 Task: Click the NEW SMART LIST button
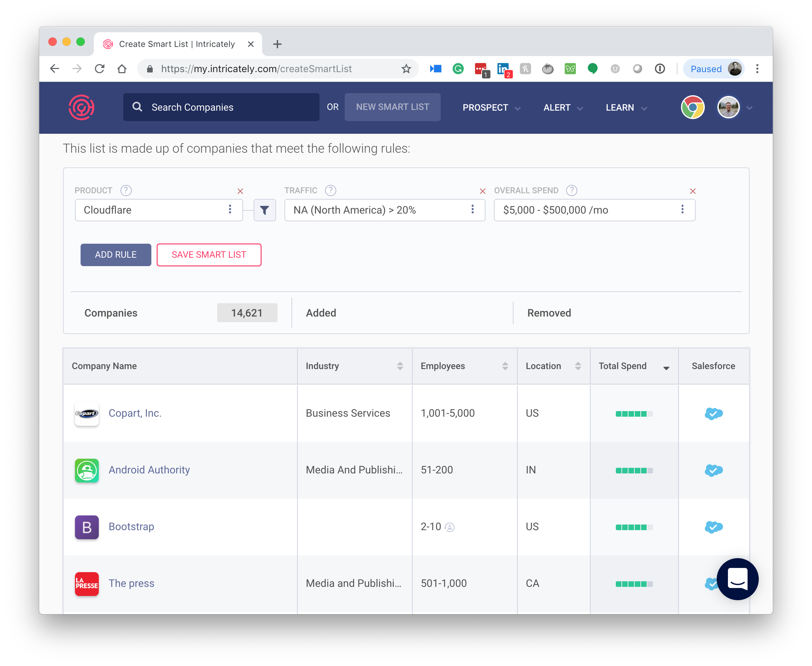tap(392, 107)
